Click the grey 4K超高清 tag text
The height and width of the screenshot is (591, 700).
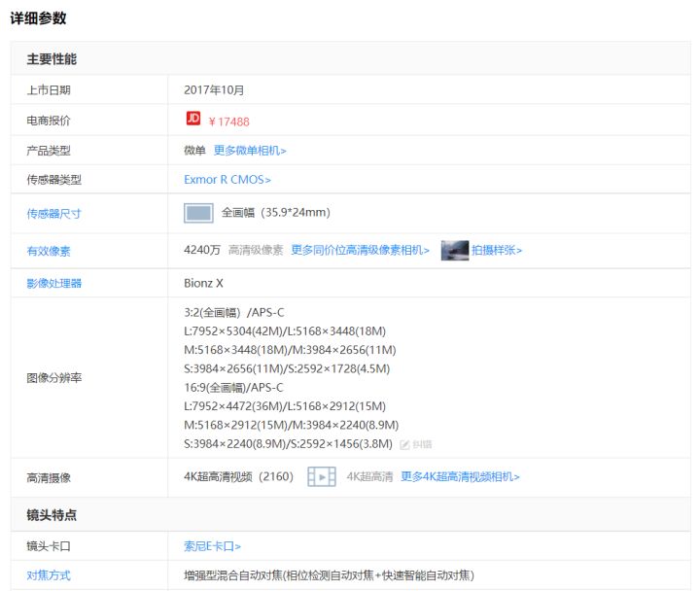pyautogui.click(x=369, y=476)
